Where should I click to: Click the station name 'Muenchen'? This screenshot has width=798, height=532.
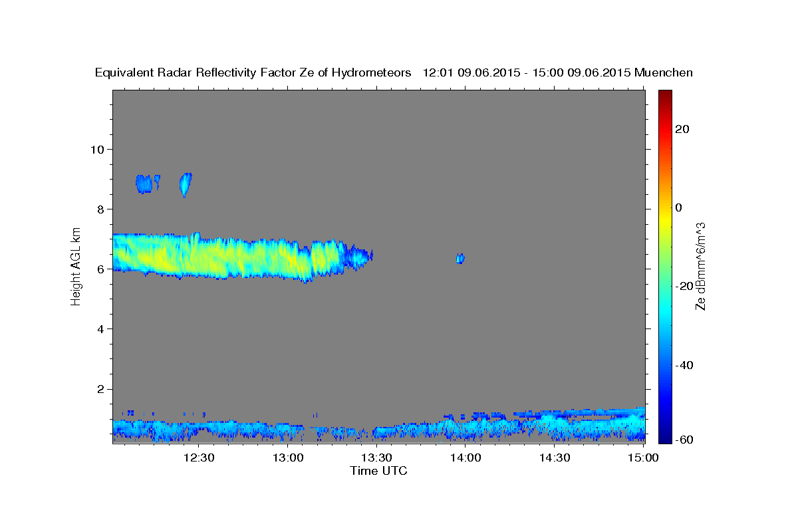coord(664,72)
